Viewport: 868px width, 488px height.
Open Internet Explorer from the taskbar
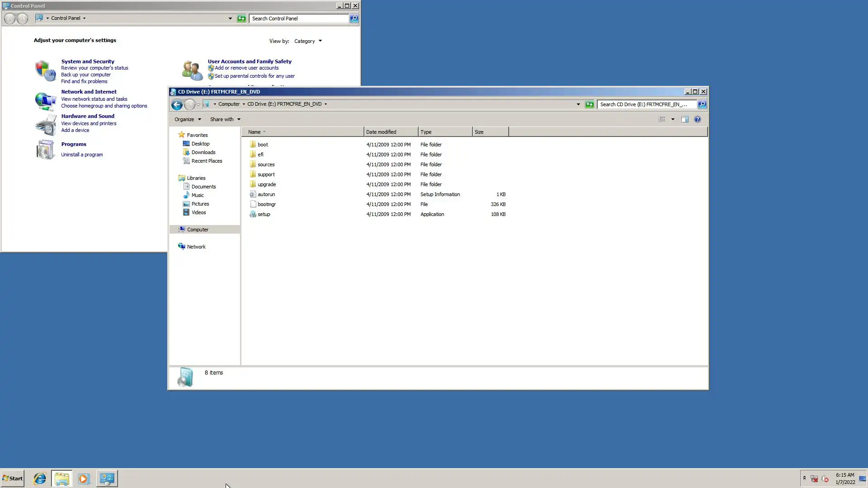click(40, 479)
